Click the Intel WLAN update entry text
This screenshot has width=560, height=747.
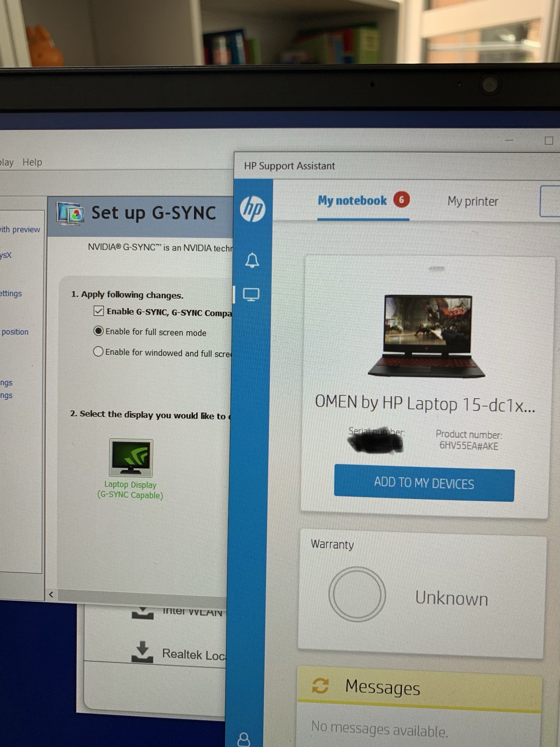(x=192, y=612)
